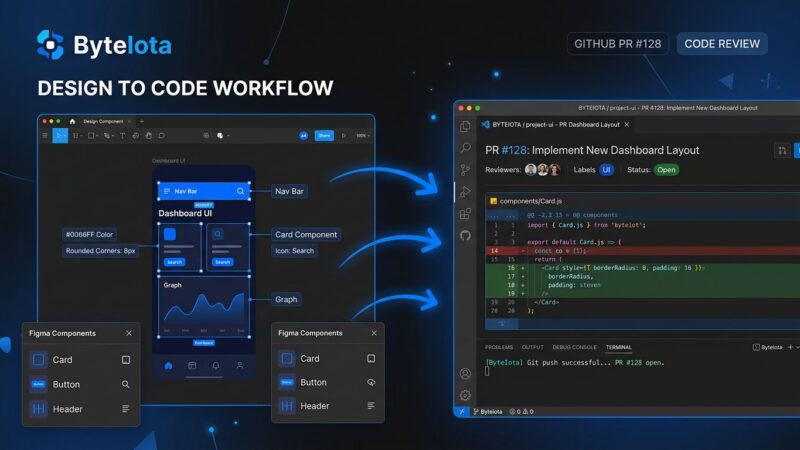Click the bell icon in mobile mockup footer

[x=216, y=365]
